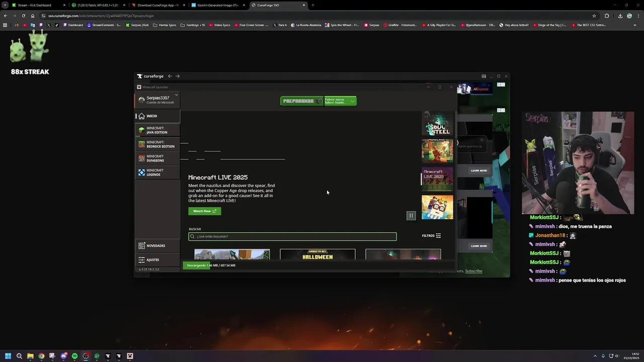Select Minecraft: Bedrock Edition in sidebar
644x362 pixels.
pyautogui.click(x=157, y=144)
